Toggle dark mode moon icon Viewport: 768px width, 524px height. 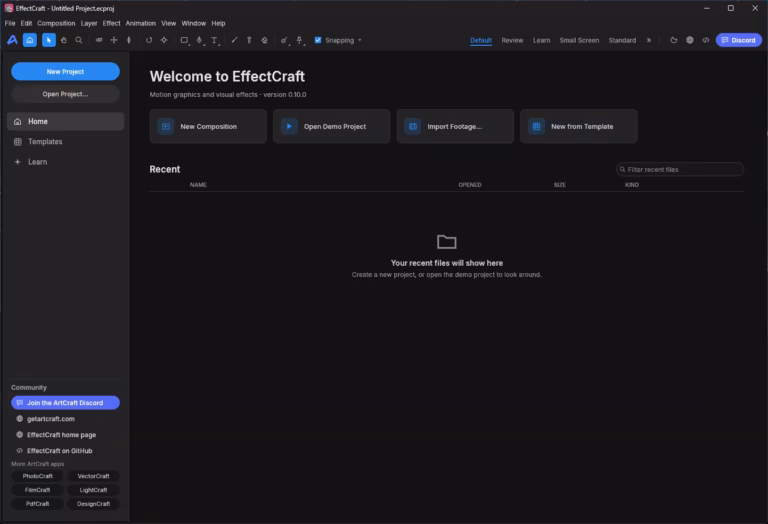674,40
